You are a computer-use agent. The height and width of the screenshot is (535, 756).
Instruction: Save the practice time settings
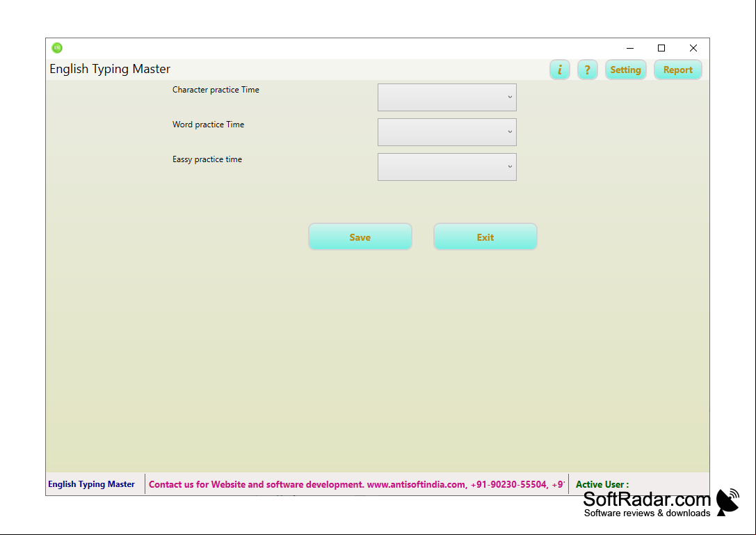click(x=360, y=237)
